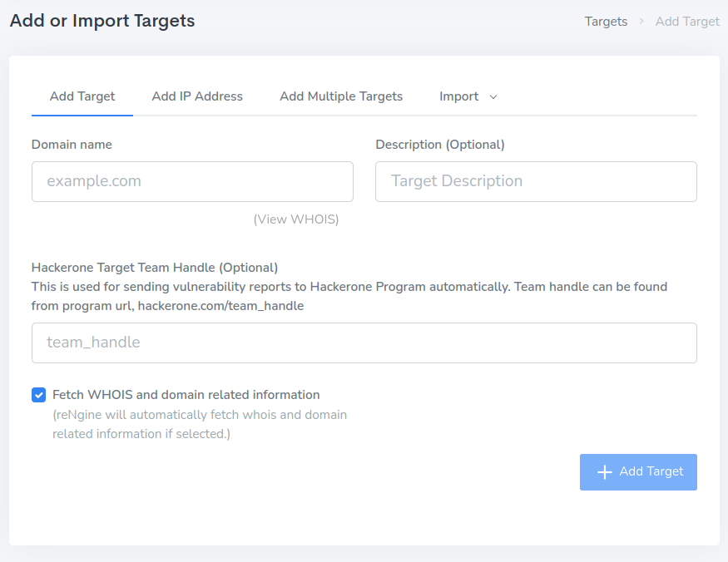Switch to the Add Multiple Targets tab
Screen dimensions: 728x562
(341, 96)
